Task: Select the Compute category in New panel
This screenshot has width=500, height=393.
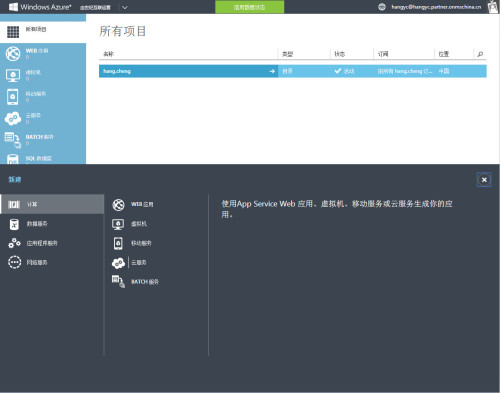Action: tap(52, 204)
